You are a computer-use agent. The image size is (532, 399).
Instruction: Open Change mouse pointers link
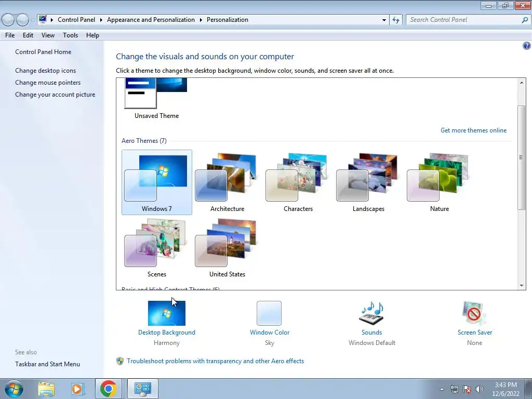coord(48,83)
